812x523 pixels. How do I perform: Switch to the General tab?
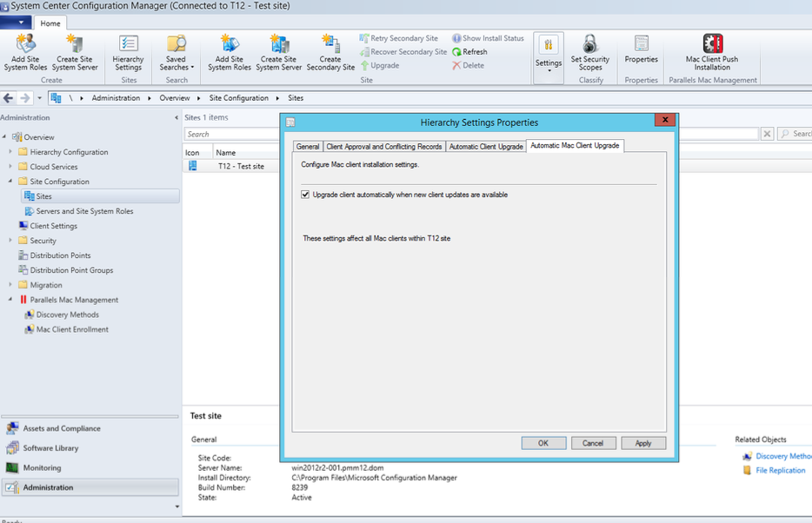tap(308, 147)
